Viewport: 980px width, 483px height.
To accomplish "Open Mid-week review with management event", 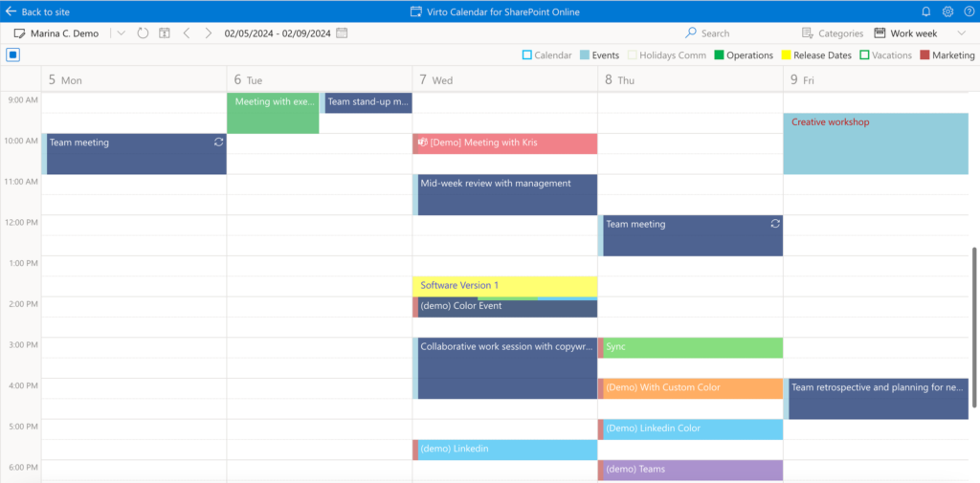I will [505, 194].
